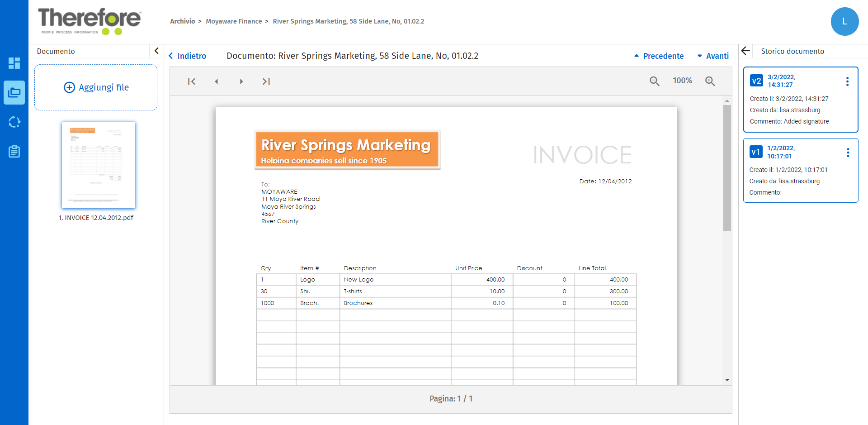Zoom out the document viewer
Image resolution: width=868 pixels, height=425 pixels.
(654, 81)
